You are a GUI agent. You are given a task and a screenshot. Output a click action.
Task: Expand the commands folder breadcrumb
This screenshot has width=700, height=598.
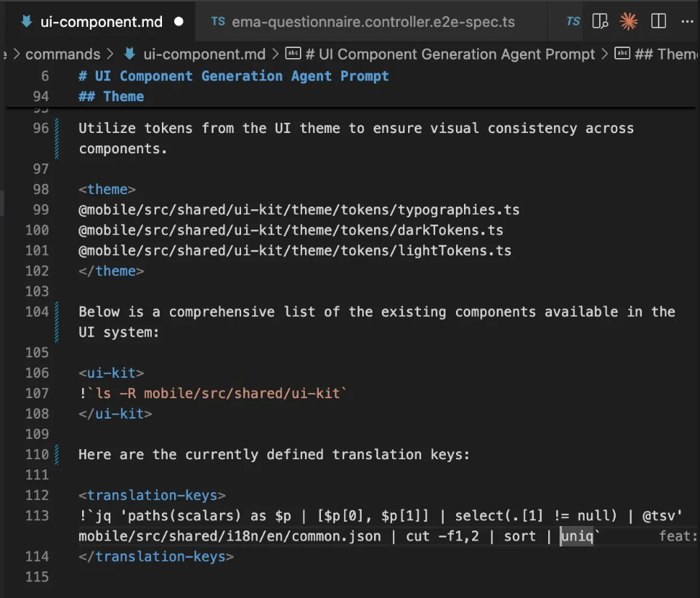[62, 54]
